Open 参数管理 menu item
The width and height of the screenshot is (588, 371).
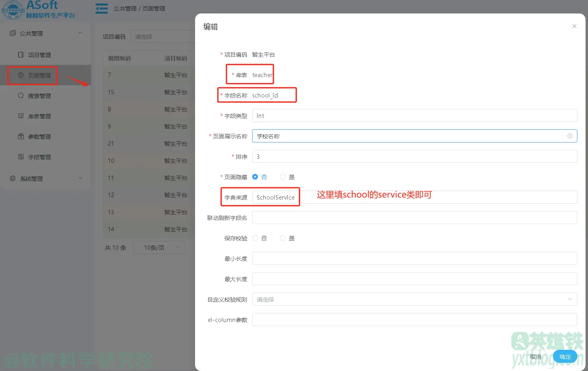coord(45,136)
